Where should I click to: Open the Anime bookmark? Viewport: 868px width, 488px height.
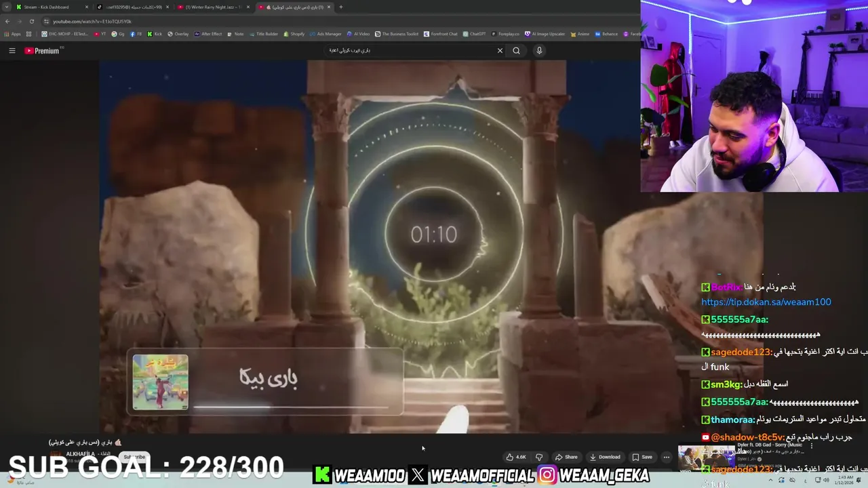coord(579,34)
